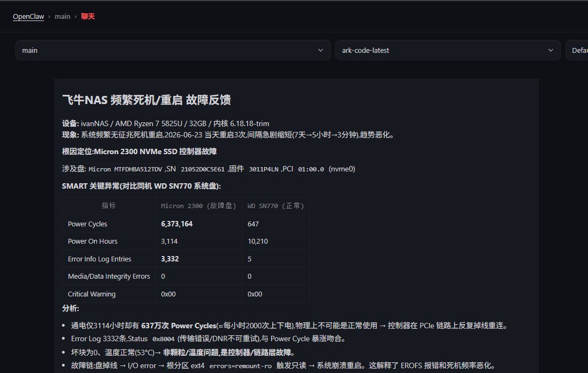Open the OpenClaw breadcrumb link
The height and width of the screenshot is (373, 588).
click(x=29, y=17)
